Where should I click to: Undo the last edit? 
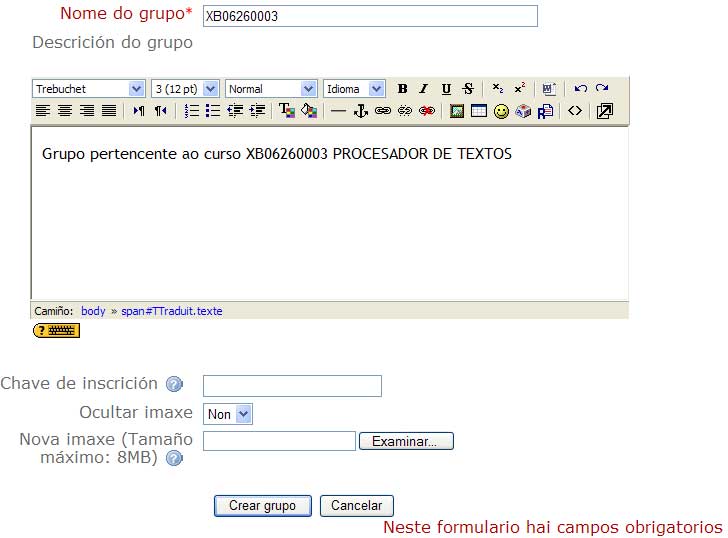pyautogui.click(x=580, y=89)
